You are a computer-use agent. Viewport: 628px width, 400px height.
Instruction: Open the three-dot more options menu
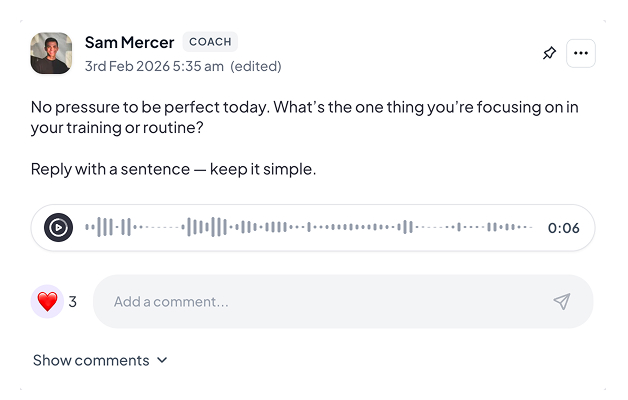581,54
